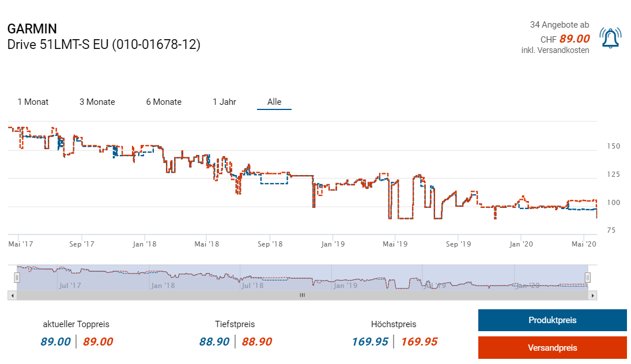This screenshot has height=364, width=631.
Task: Click the Drive 51LMT-S EU product name
Action: pos(104,44)
